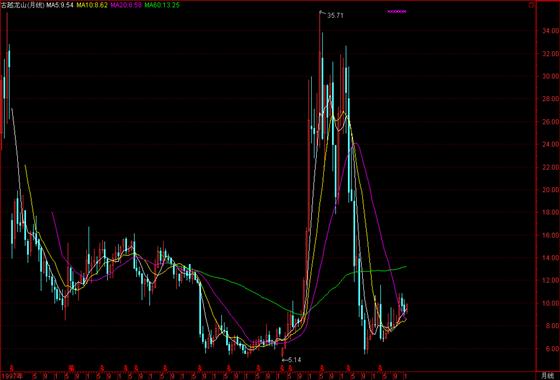Click the 20.00 price axis label

click(550, 190)
